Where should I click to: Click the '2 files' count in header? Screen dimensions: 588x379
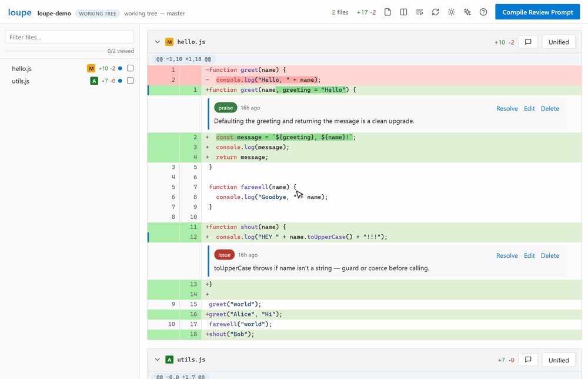pos(340,12)
